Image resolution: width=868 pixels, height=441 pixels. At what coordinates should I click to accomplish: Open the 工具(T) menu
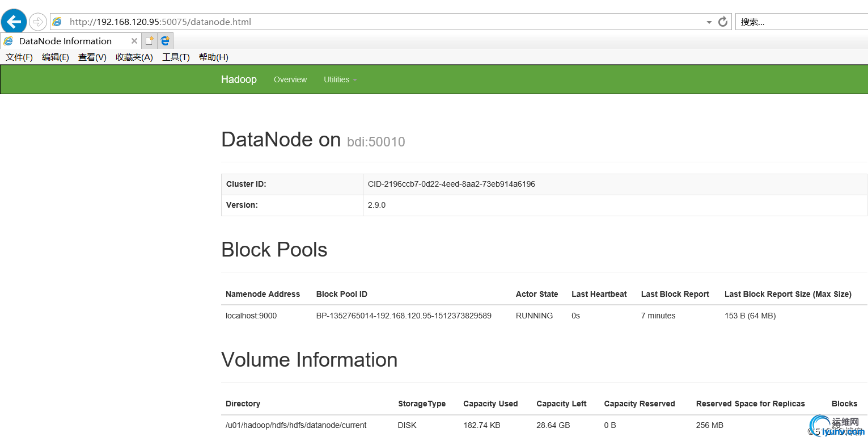pos(176,57)
